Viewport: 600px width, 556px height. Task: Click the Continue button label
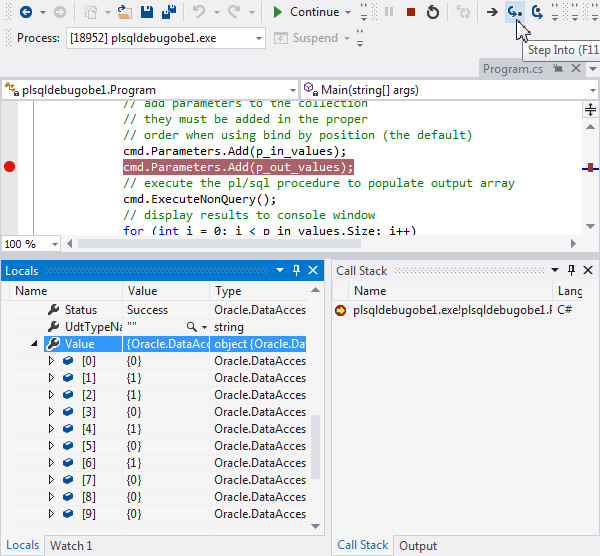tap(314, 12)
